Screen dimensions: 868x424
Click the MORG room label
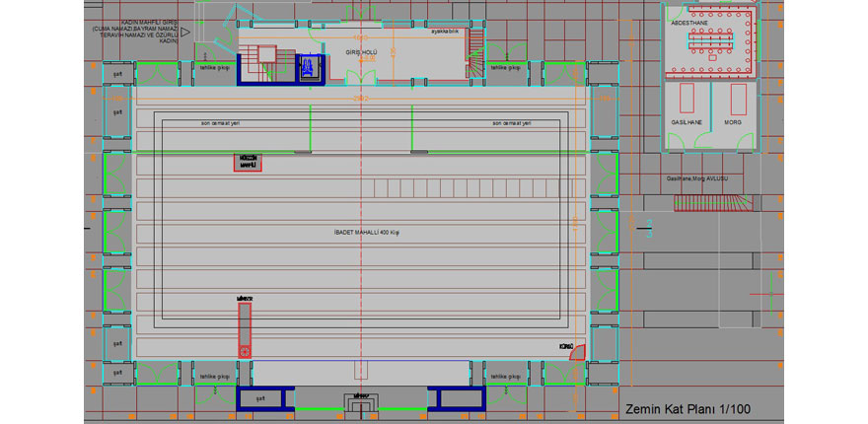pos(732,121)
